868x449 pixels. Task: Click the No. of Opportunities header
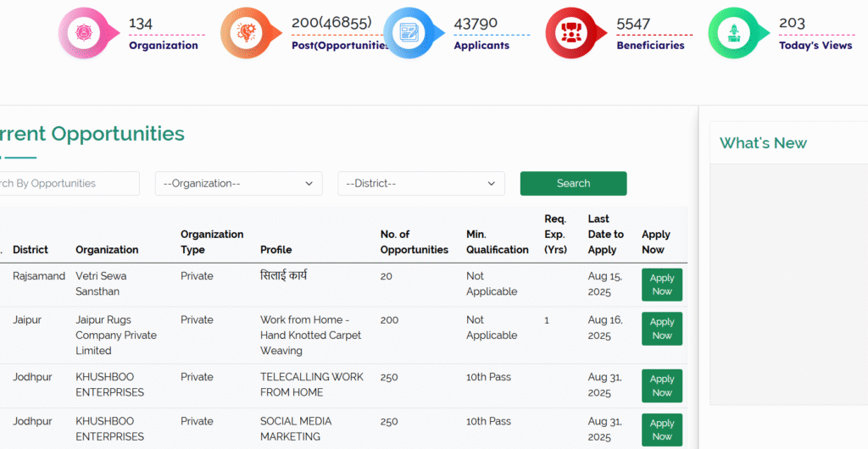click(x=414, y=242)
